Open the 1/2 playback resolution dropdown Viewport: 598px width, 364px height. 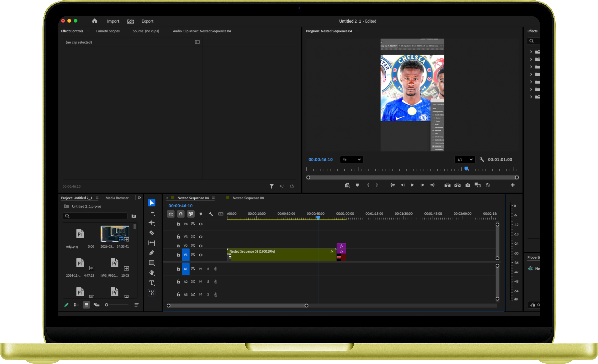(x=465, y=160)
